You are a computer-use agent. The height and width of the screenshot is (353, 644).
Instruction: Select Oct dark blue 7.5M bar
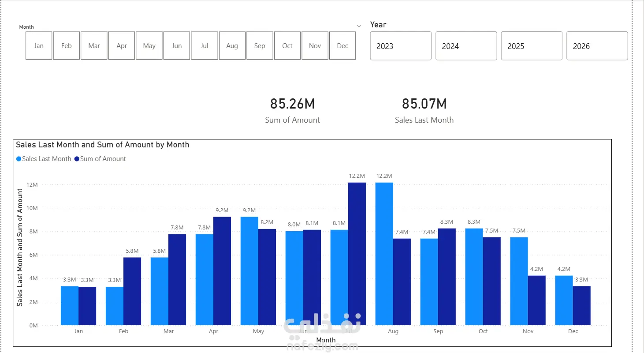click(x=492, y=282)
